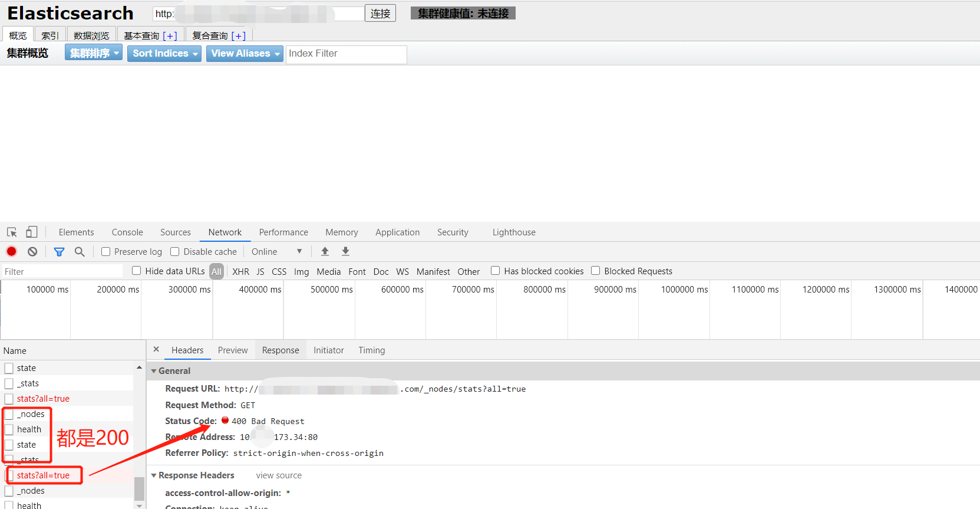Viewport: 980px width, 509px height.
Task: Select the All request type filter
Action: click(x=216, y=271)
